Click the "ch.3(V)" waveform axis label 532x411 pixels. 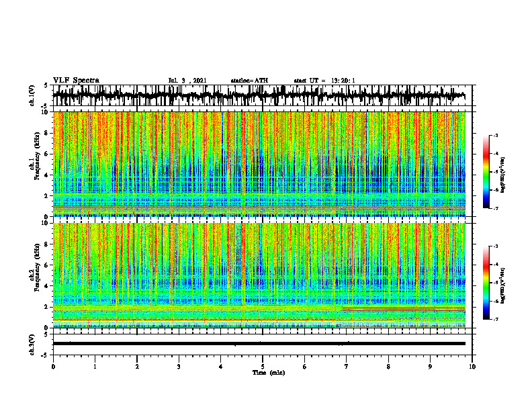[32, 345]
